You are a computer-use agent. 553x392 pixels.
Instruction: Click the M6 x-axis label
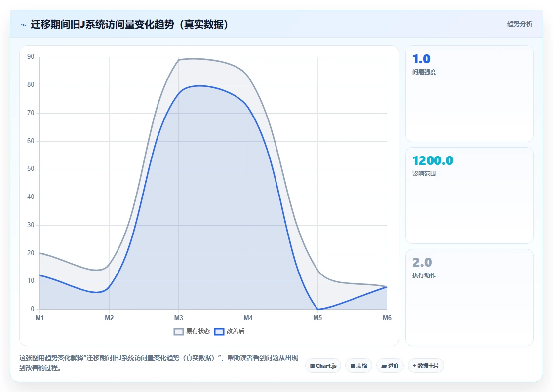[x=387, y=318]
